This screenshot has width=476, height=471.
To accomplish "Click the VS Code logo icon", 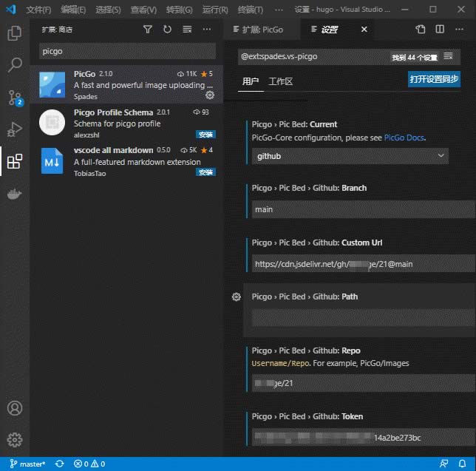I will tap(10, 10).
